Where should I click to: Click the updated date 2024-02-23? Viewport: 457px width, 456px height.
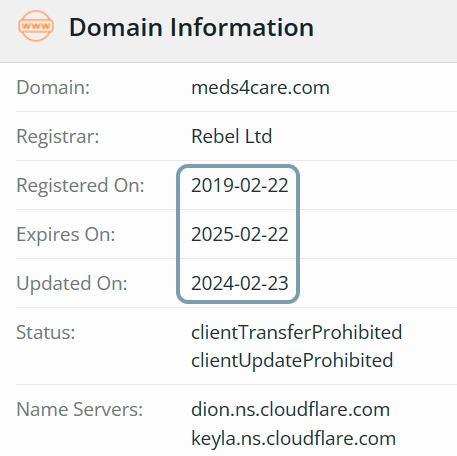point(240,283)
